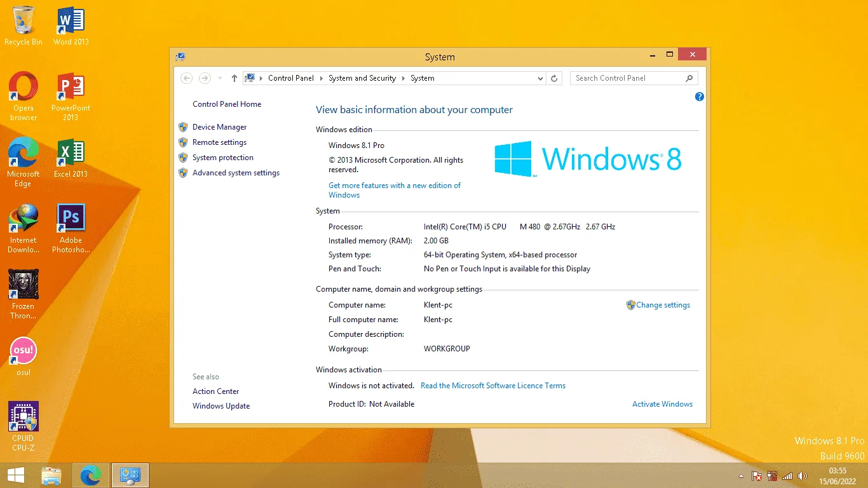Open Help with the blue question icon
Image resolution: width=868 pixels, height=488 pixels.
click(700, 97)
